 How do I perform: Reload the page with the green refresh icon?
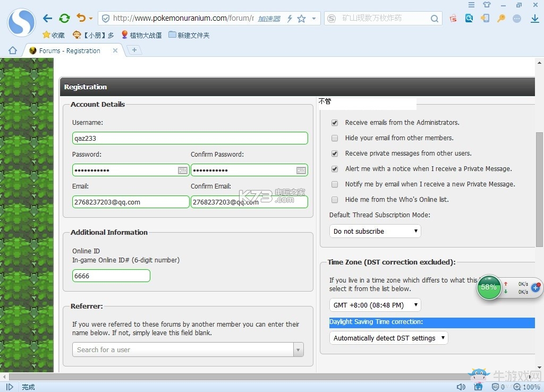coord(64,19)
